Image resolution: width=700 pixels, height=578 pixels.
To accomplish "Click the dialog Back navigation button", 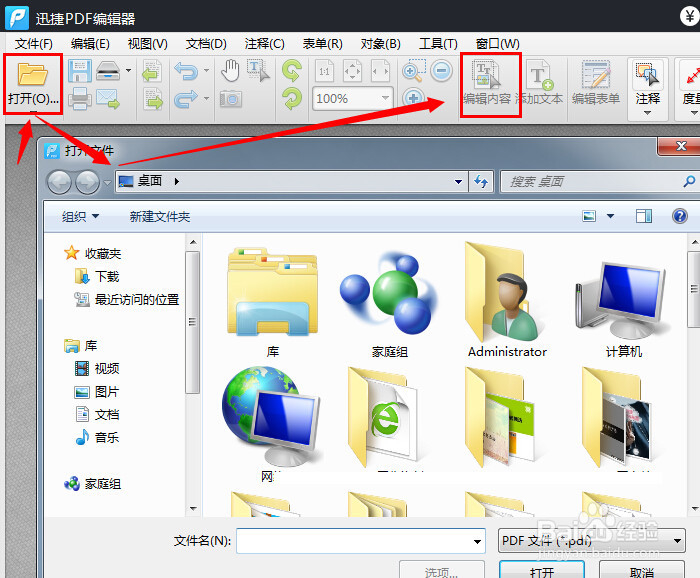I will [x=59, y=182].
